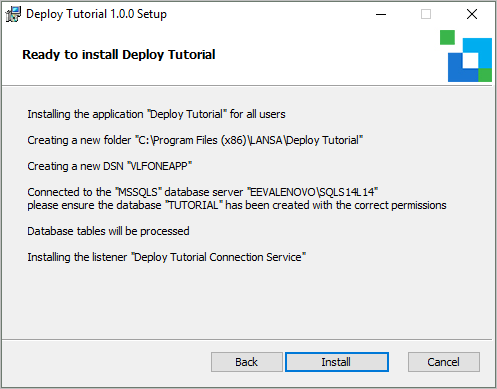Go back with the Back button
497x389 pixels.
247,362
